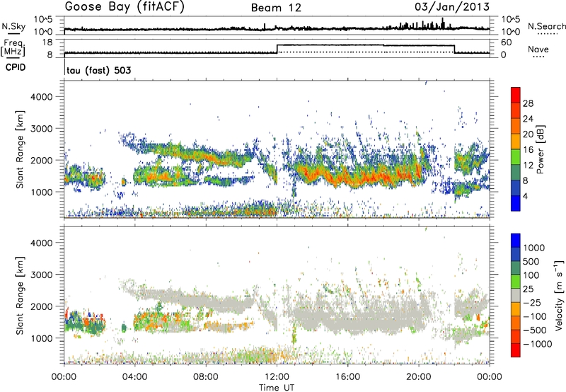Screen dimensions: 566x392
Task: Click the blue swatch at the bottom of the power colorbar
Action: (516, 204)
